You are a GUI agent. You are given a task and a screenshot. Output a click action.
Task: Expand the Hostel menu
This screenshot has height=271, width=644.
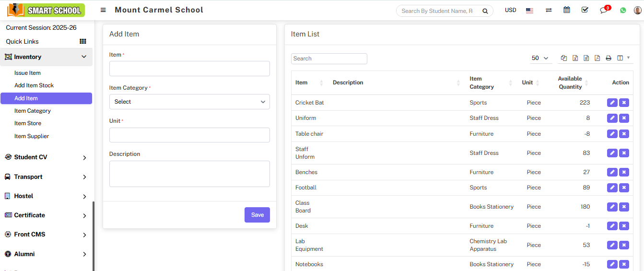(46, 196)
